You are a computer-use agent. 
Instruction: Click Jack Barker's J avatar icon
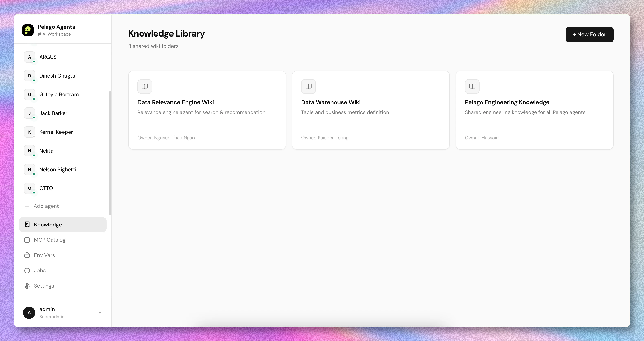tap(30, 113)
